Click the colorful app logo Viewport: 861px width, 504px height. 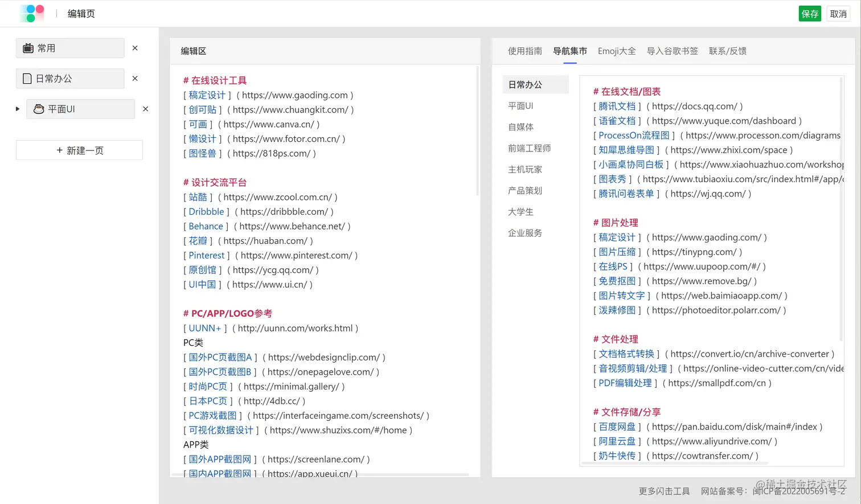click(31, 13)
